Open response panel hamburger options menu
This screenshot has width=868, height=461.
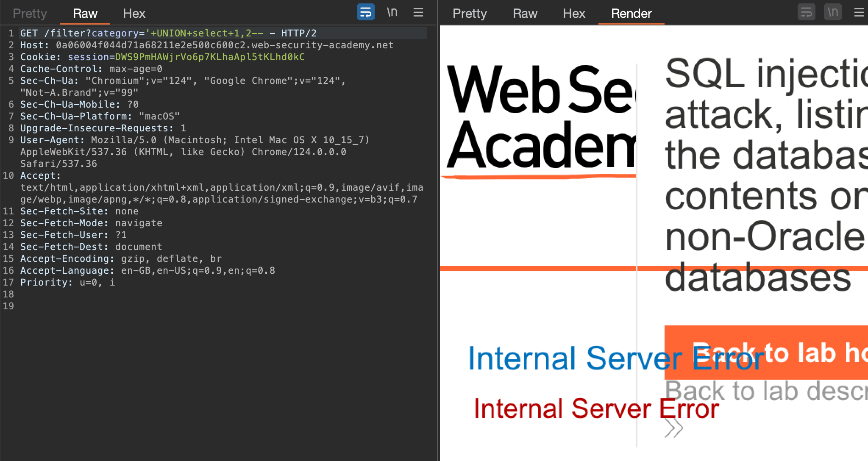pos(859,13)
